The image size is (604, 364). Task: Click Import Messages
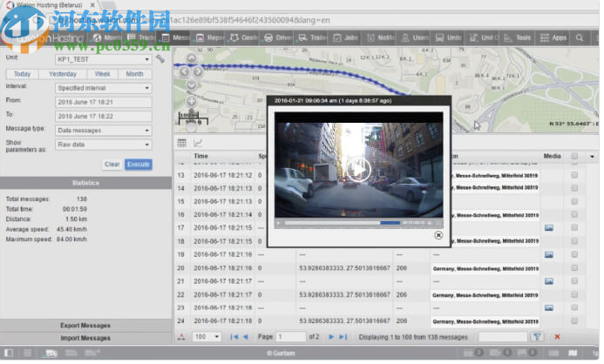point(85,339)
